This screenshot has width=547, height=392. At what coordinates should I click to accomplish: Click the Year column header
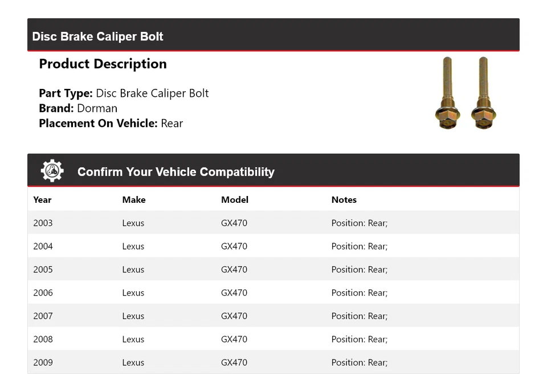click(x=42, y=200)
